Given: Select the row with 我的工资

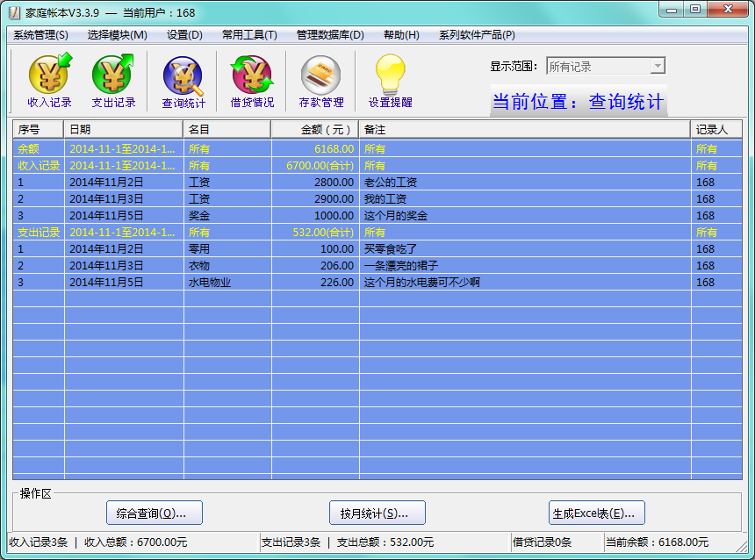Looking at the screenshot, I should pos(377,199).
